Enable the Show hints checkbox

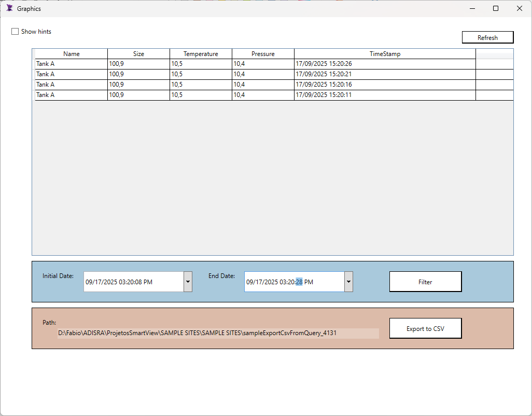click(15, 32)
